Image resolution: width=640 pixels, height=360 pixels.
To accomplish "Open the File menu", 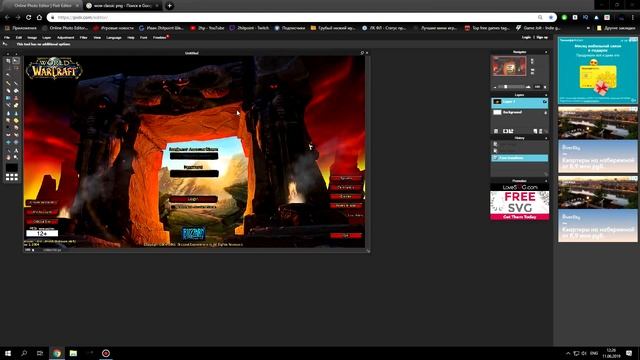I will (x=7, y=37).
